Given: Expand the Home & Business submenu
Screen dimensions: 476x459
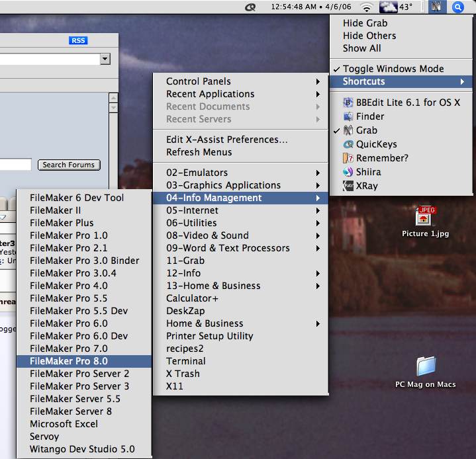Looking at the screenshot, I should coord(241,323).
